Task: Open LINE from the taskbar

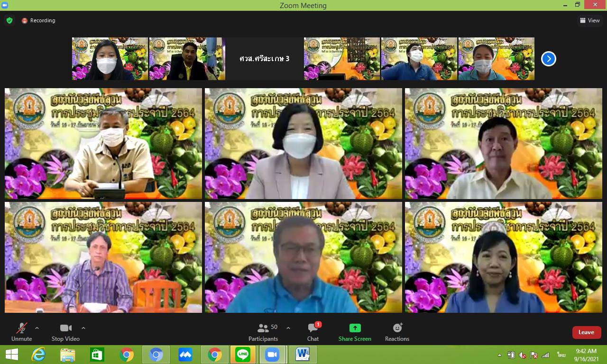Action: (x=243, y=355)
